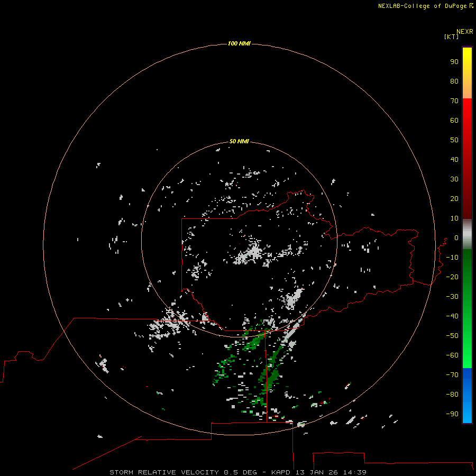The image size is (476, 476).
Task: Click the 60 value on the velocity scale
Action: click(454, 120)
